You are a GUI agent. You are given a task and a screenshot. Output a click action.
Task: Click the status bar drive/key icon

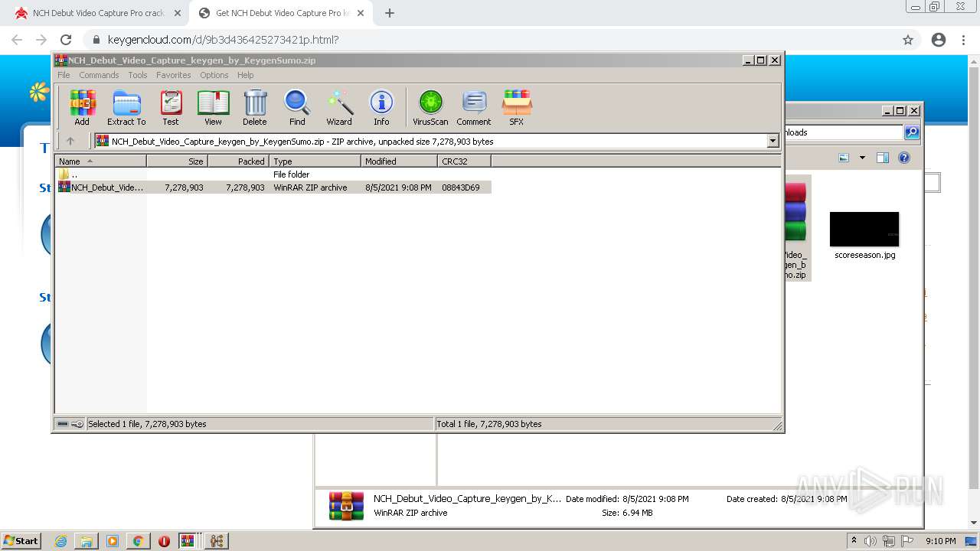tap(70, 424)
